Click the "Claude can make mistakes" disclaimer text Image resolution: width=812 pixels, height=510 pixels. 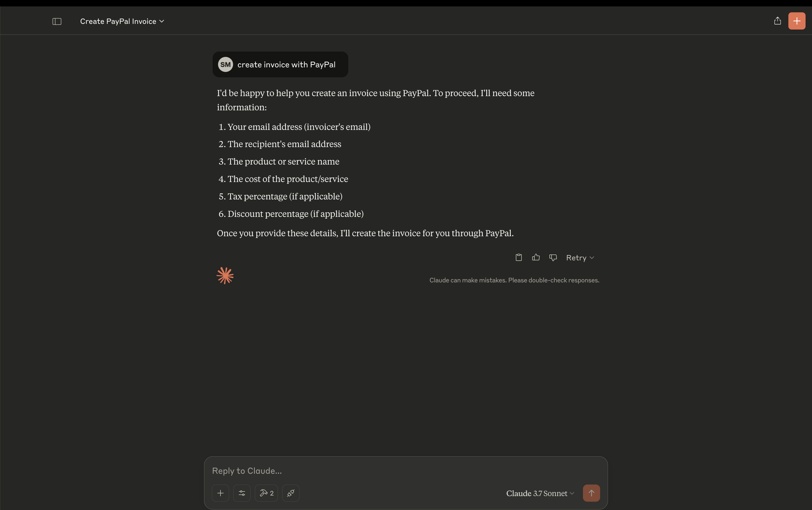[514, 281]
